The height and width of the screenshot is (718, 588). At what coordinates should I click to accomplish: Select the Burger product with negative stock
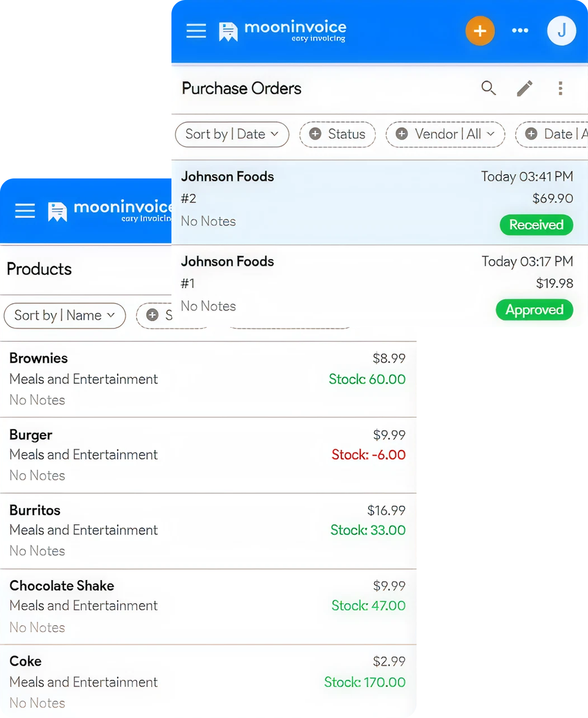click(x=208, y=455)
